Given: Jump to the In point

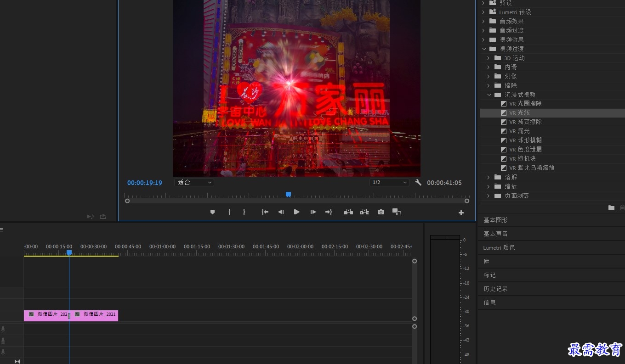Looking at the screenshot, I should [x=265, y=212].
